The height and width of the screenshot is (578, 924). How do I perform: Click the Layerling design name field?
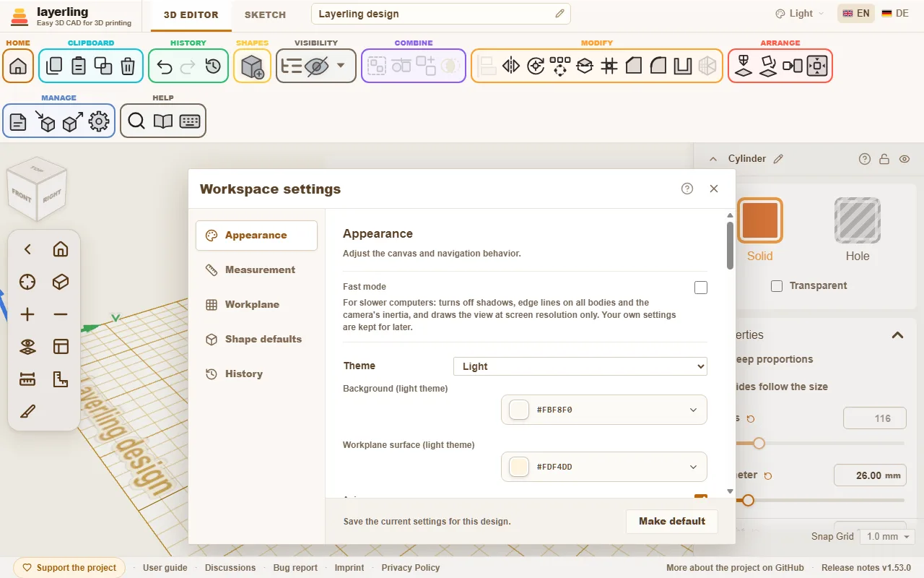click(x=441, y=14)
